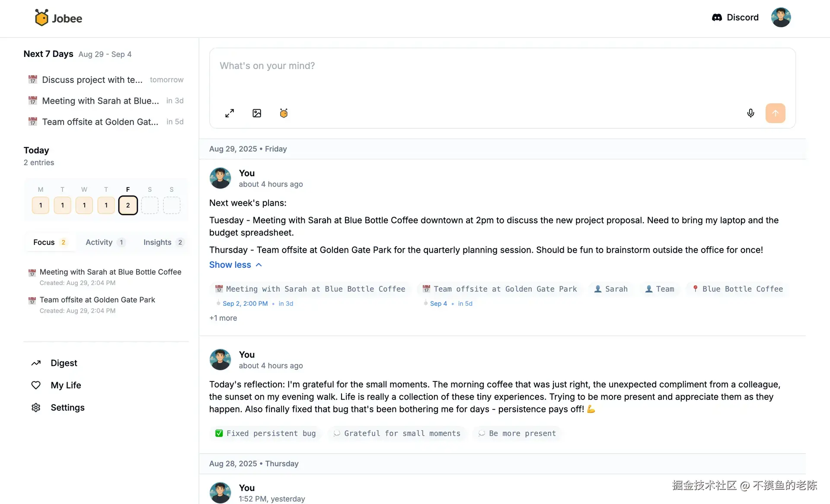Click the Fixed persistent bug checkbox tag
This screenshot has width=830, height=504.
pyautogui.click(x=265, y=433)
